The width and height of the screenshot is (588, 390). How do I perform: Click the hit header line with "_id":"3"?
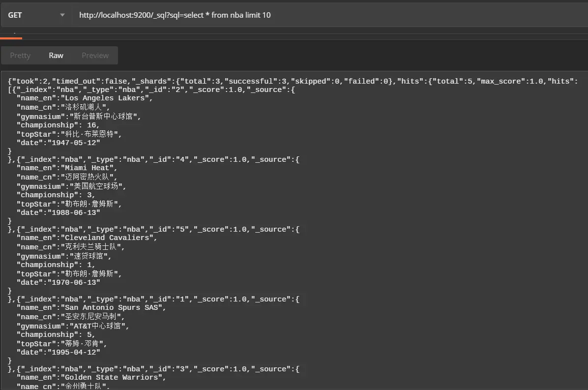[154, 369]
